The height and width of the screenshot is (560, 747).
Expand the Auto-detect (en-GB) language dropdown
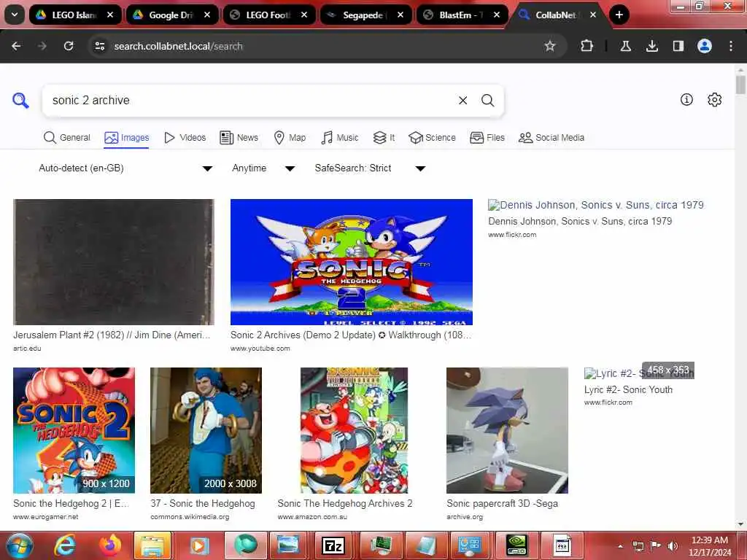click(x=125, y=168)
